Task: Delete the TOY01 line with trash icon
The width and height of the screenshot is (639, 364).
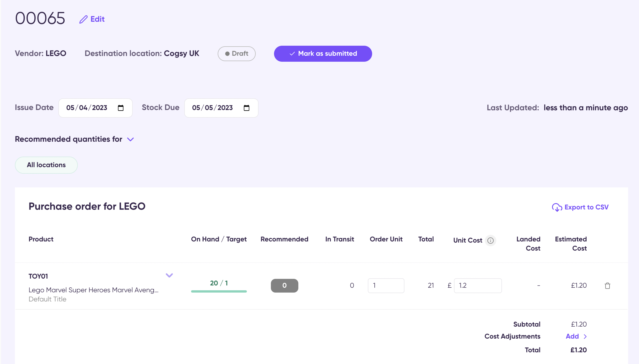Action: tap(608, 286)
